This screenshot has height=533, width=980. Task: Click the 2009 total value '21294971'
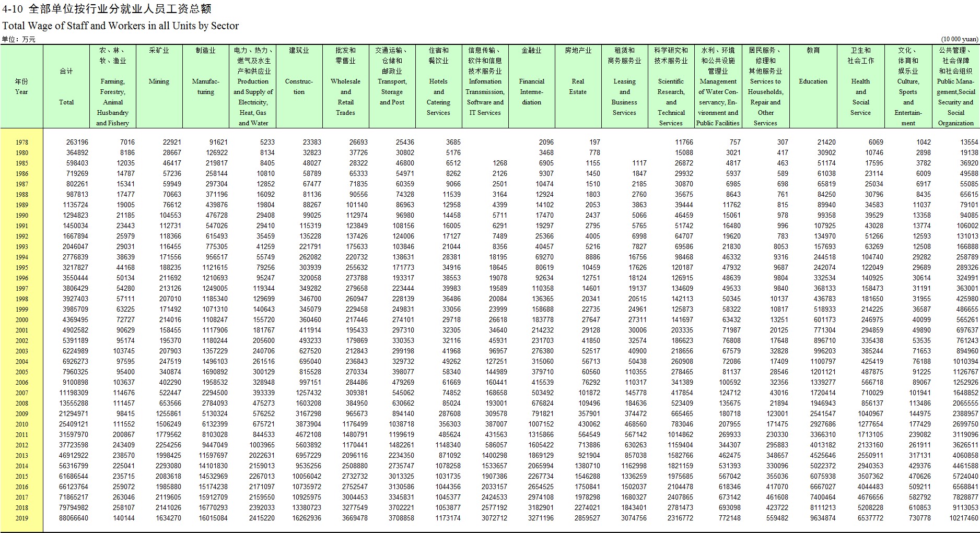pos(74,413)
